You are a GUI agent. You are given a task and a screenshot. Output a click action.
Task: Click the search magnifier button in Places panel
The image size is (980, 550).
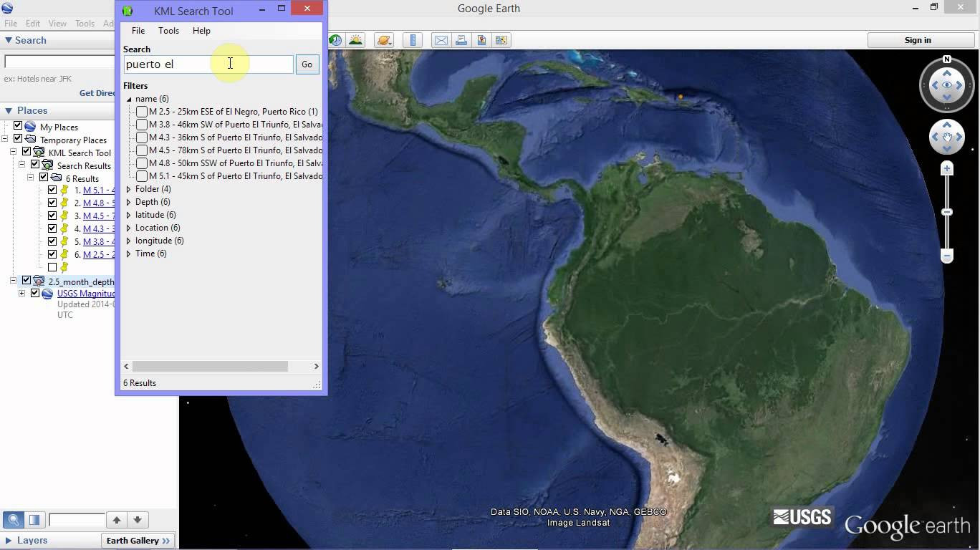(13, 520)
